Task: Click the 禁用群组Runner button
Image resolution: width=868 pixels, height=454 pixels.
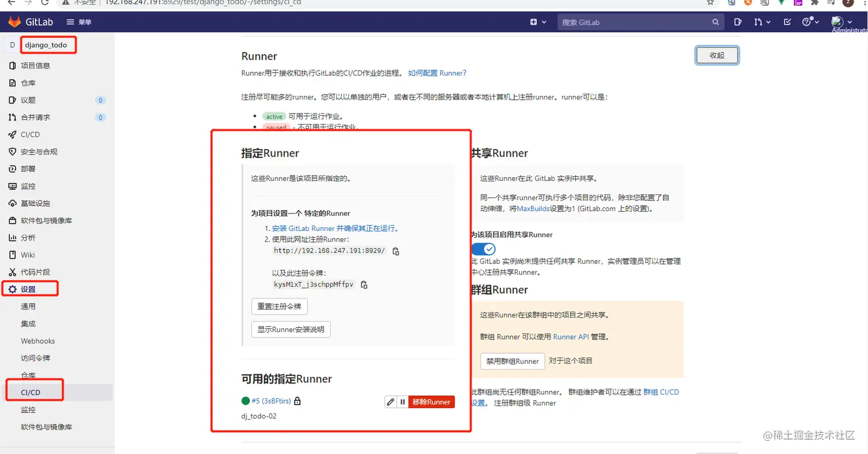Action: (x=513, y=361)
